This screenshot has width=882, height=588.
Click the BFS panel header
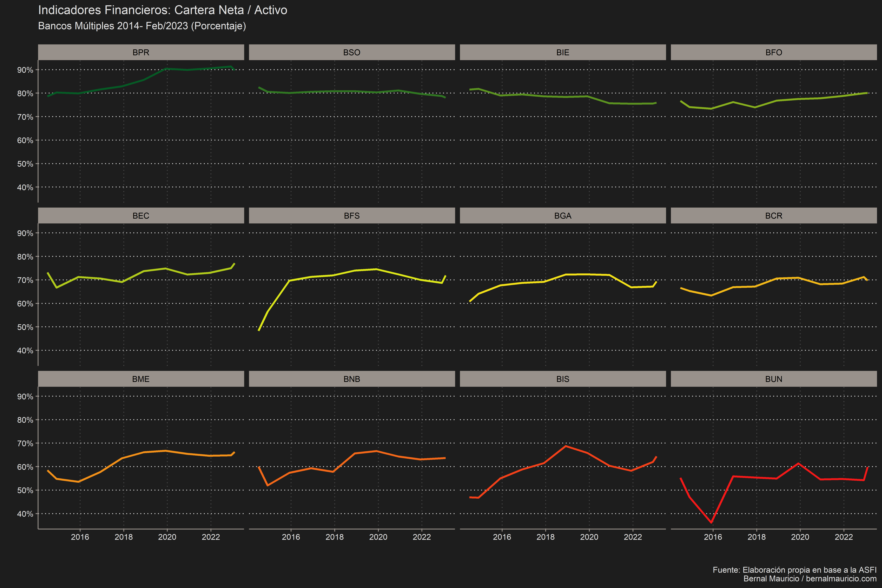click(x=352, y=216)
